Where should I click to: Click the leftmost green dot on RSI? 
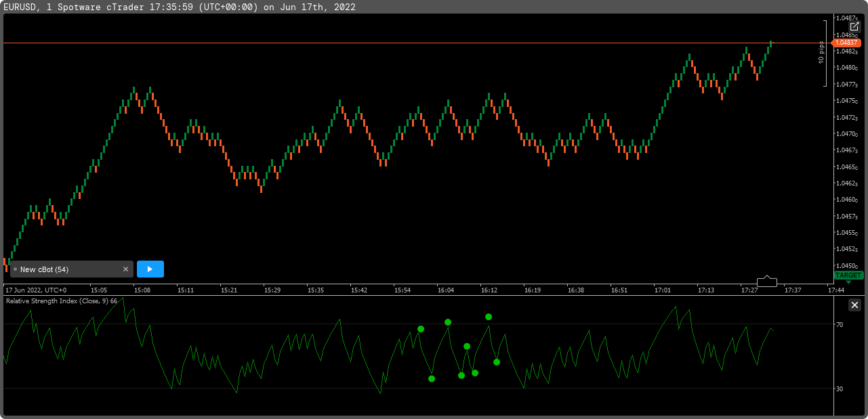click(421, 329)
